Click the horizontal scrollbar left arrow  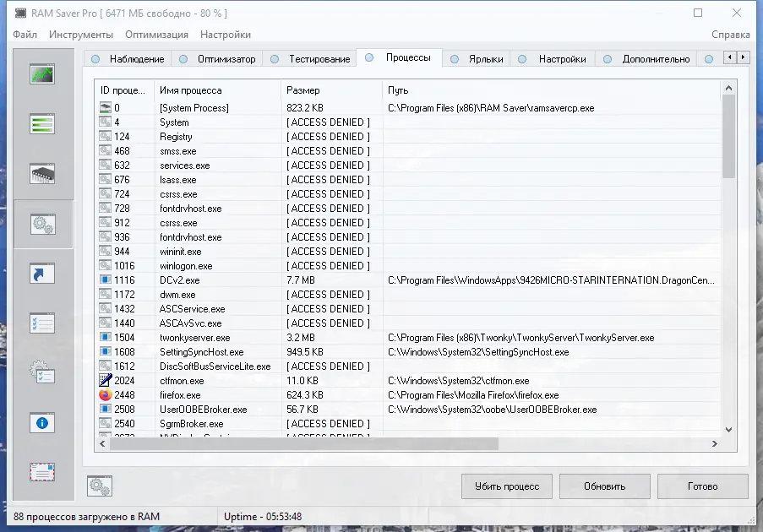pos(102,443)
